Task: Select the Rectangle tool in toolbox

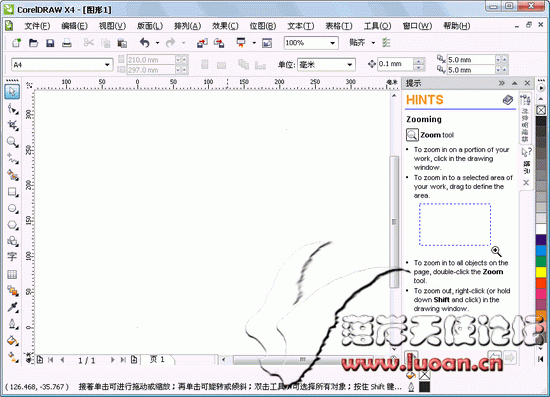Action: tap(12, 192)
